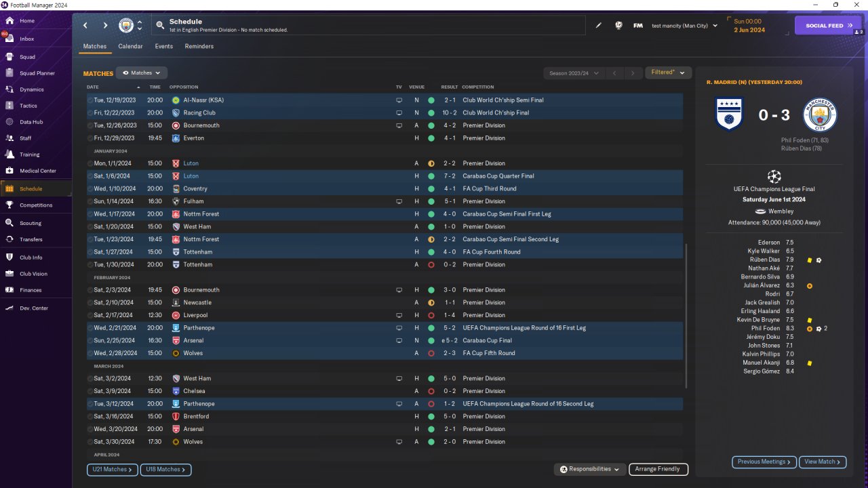Open the Medical Center icon
The width and height of the screenshot is (868, 488).
click(x=9, y=171)
